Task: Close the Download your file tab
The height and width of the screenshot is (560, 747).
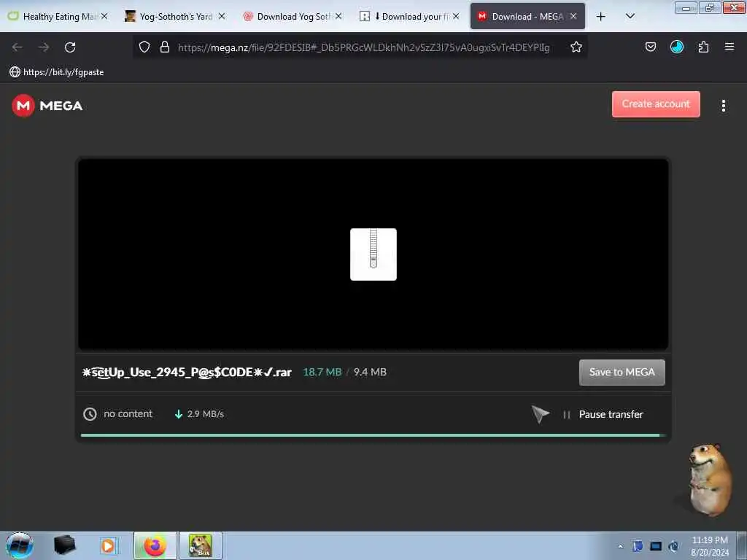Action: click(456, 16)
